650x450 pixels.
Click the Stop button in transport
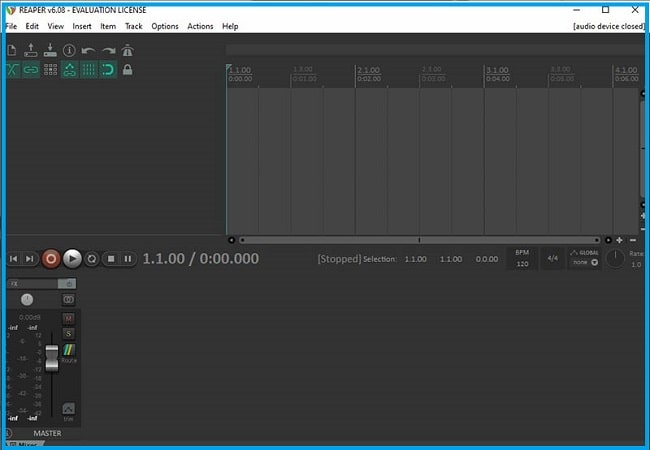[x=111, y=259]
